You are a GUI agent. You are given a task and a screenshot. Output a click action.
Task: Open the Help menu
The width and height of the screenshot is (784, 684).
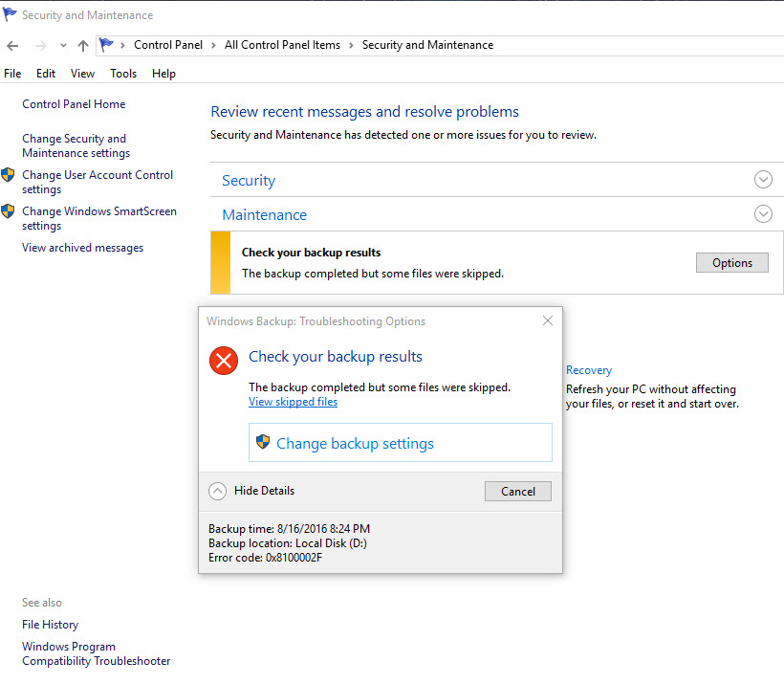(x=163, y=74)
